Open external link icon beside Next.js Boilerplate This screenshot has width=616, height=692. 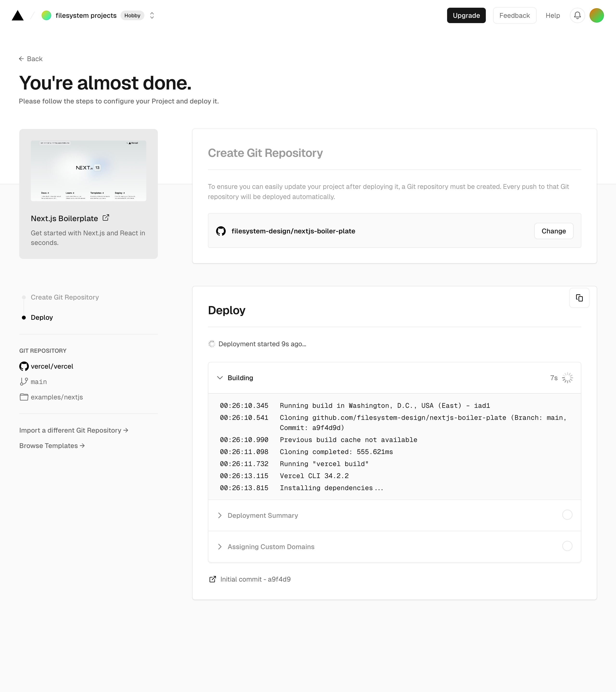pos(106,218)
